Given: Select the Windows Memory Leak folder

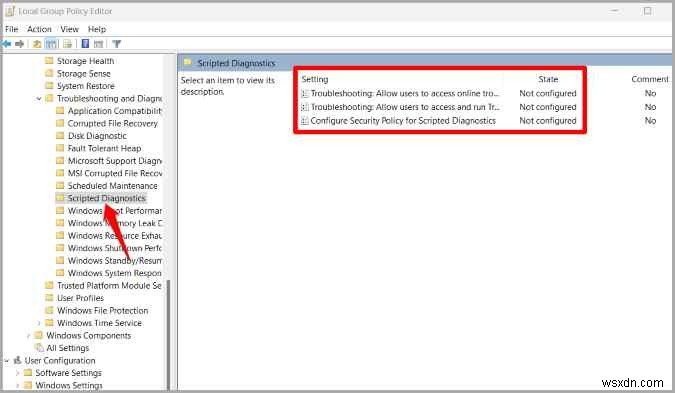Looking at the screenshot, I should pos(115,223).
